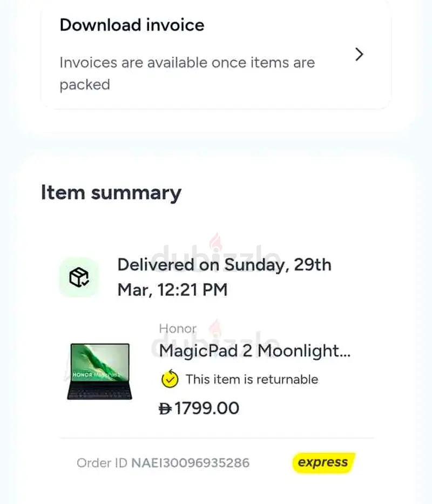Viewport: 432px width, 504px height.
Task: Tap the invoices availability note text
Action: pyautogui.click(x=187, y=73)
